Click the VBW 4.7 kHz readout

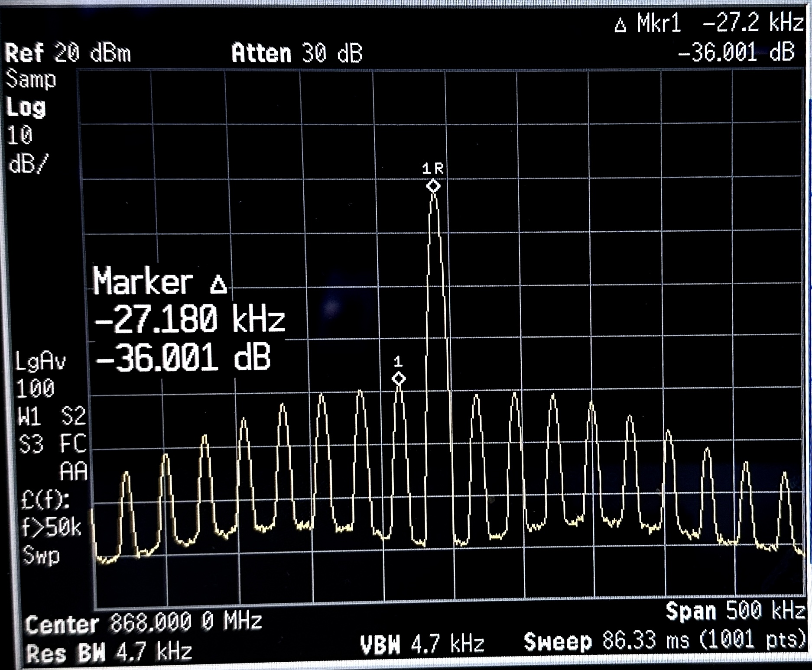(x=422, y=644)
